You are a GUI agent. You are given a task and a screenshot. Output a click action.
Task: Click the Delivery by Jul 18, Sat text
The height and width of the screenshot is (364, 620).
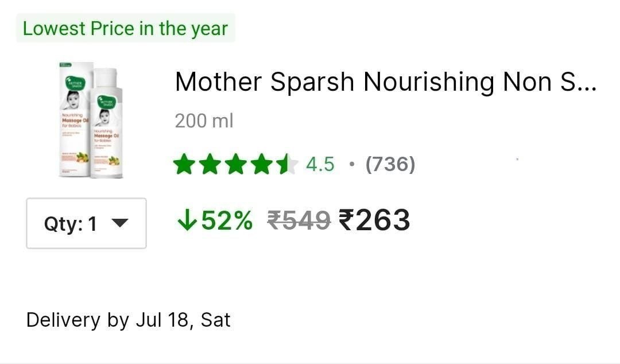pyautogui.click(x=128, y=320)
